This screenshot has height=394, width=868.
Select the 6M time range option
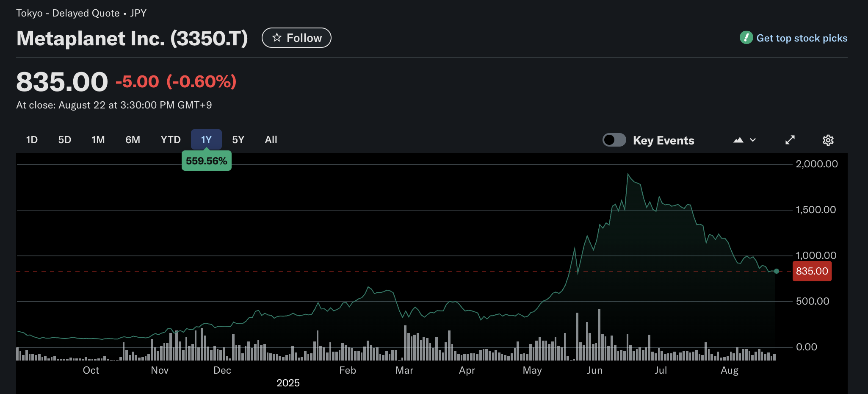133,139
